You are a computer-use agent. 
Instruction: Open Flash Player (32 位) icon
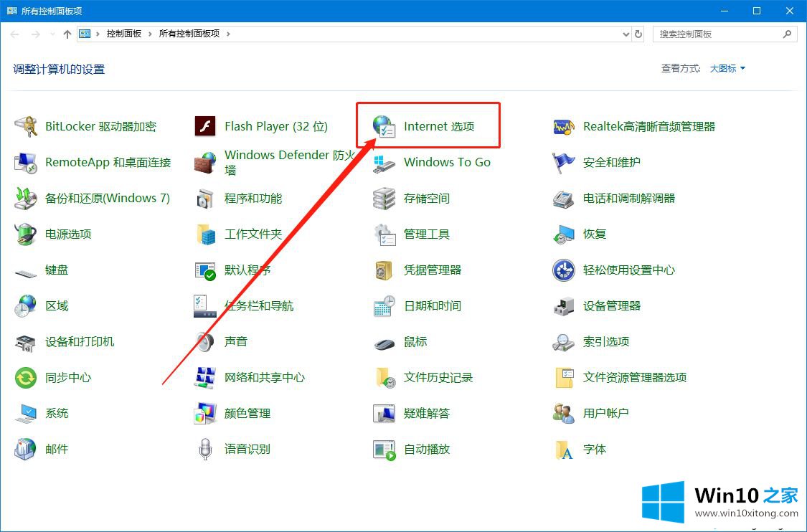[205, 127]
